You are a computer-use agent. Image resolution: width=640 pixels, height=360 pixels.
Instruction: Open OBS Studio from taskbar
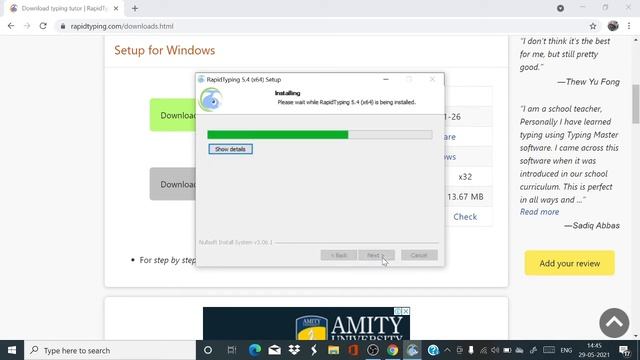coord(373,350)
